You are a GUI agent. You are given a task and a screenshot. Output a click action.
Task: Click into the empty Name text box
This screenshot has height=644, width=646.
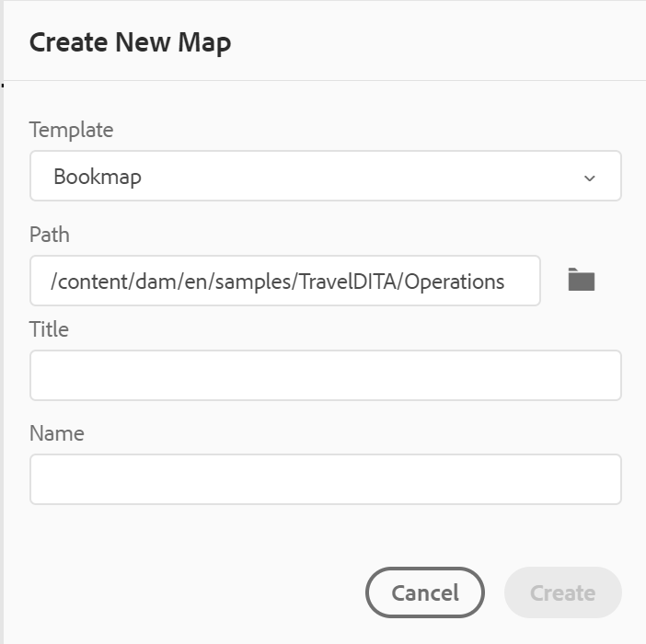coord(326,479)
